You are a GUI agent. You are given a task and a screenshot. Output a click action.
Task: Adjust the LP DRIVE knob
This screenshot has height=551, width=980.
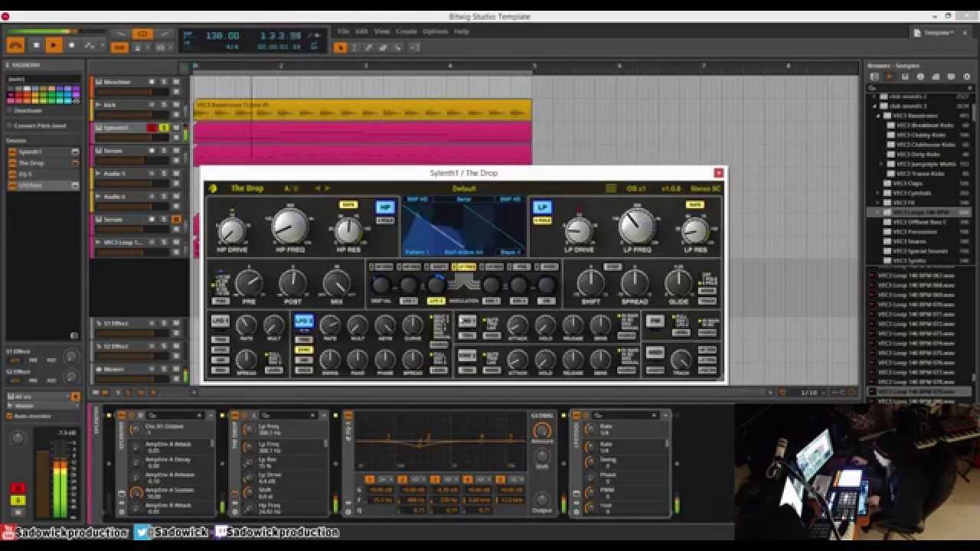(579, 230)
